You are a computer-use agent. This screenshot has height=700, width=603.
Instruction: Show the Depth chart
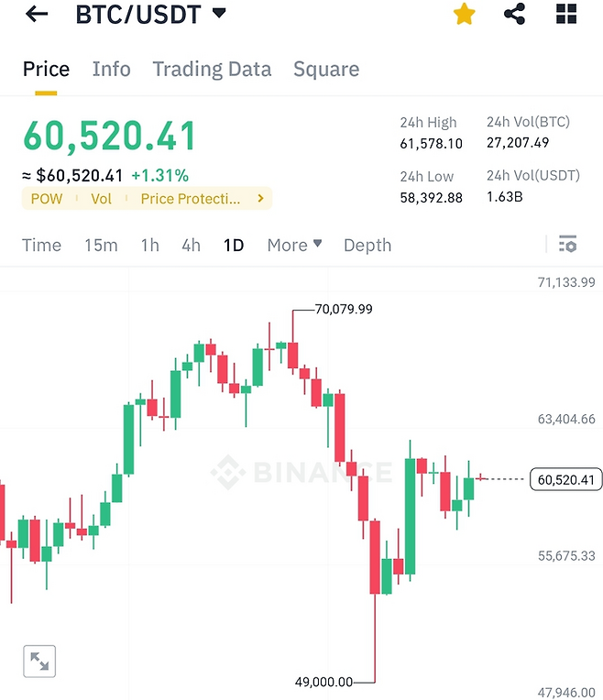[367, 245]
